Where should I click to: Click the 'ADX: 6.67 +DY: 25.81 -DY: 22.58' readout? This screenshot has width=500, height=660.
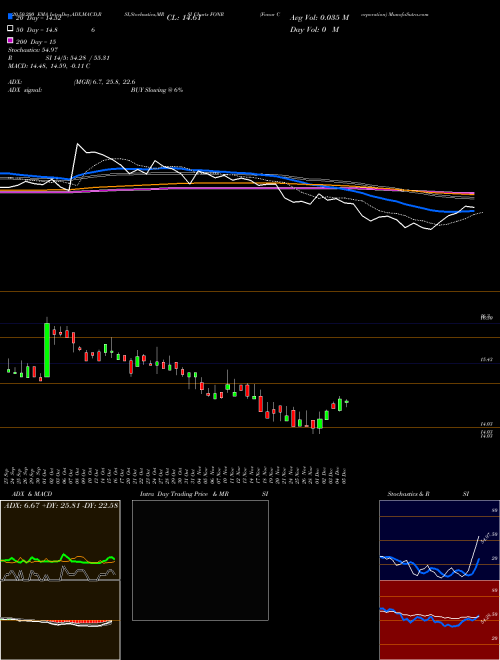(x=60, y=505)
